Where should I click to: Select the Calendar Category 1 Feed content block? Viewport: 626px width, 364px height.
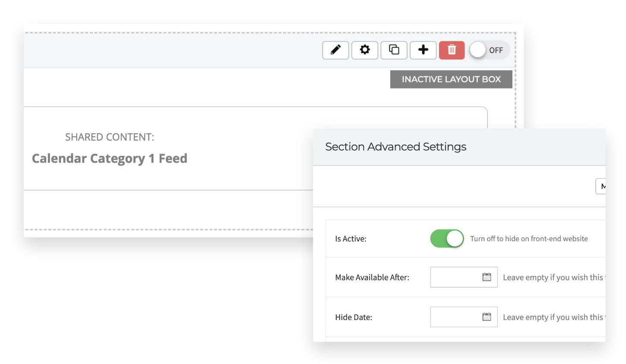pos(109,158)
